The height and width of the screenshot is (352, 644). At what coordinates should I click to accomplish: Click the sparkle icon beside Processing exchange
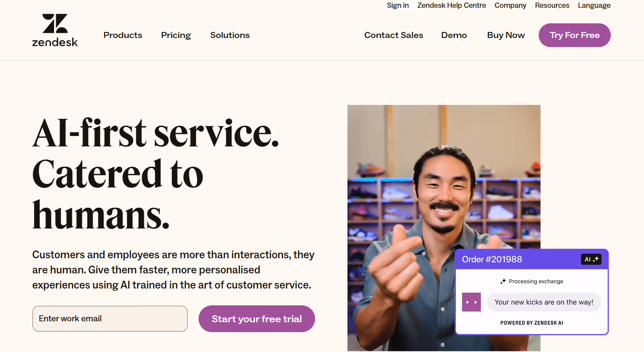point(503,281)
